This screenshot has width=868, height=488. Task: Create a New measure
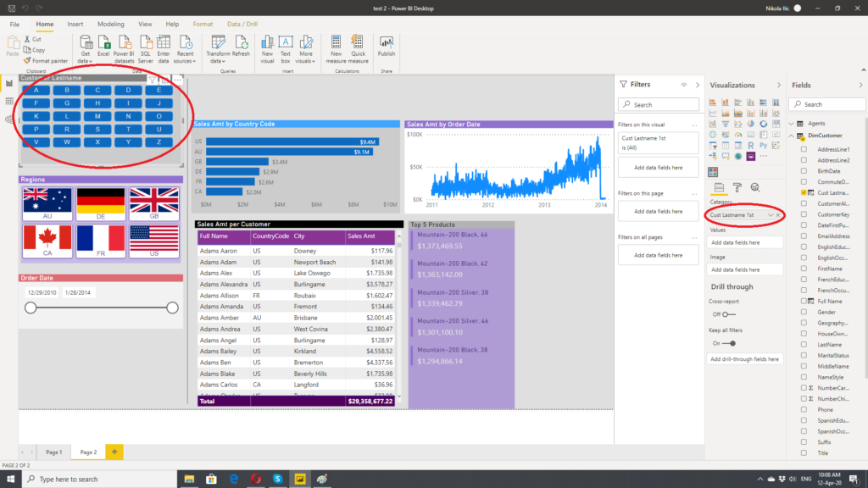tap(336, 49)
